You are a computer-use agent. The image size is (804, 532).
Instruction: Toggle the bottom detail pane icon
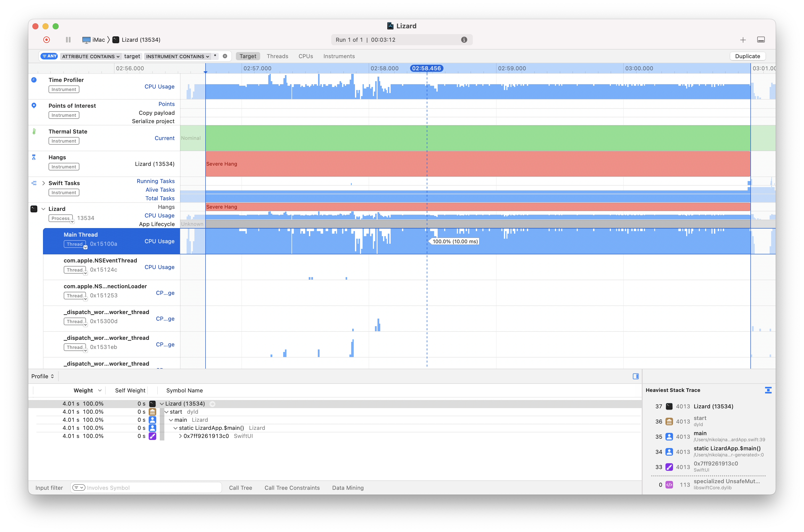(x=761, y=40)
